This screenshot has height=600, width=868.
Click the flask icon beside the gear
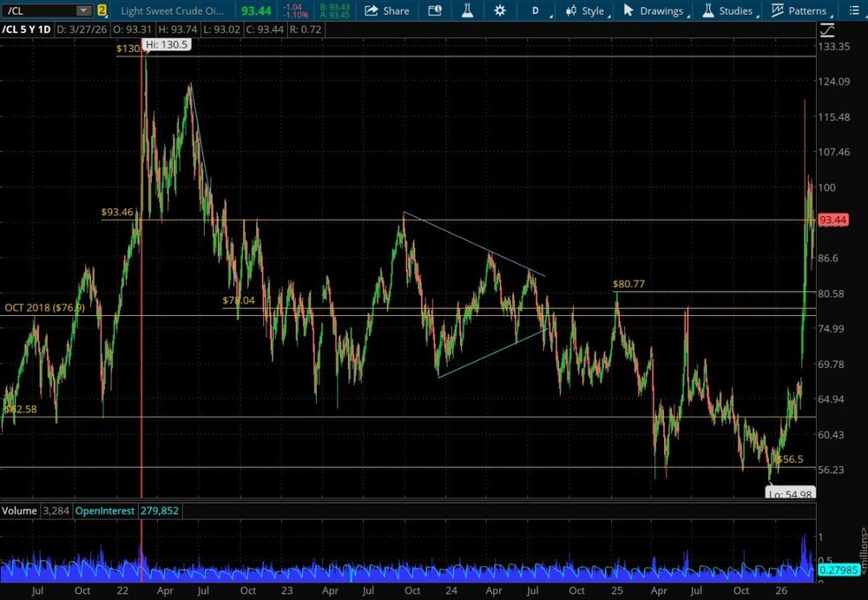[467, 11]
